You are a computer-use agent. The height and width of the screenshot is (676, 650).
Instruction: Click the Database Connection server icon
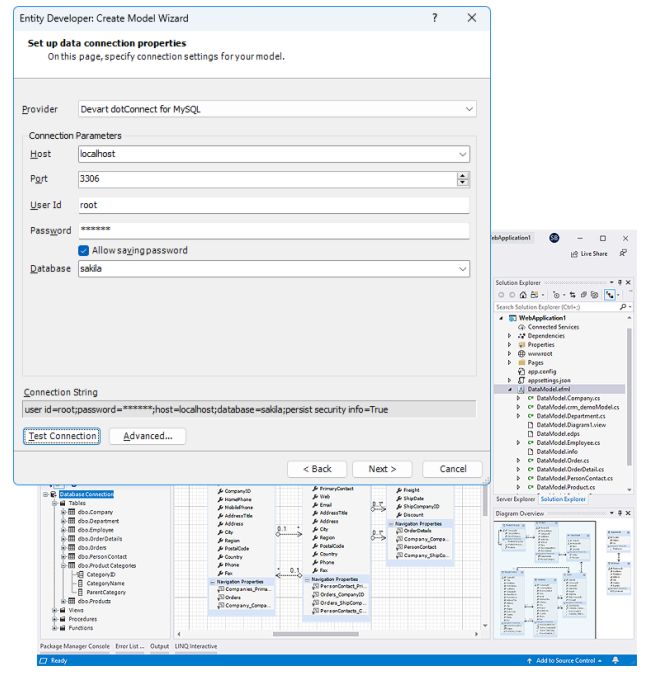(53, 494)
